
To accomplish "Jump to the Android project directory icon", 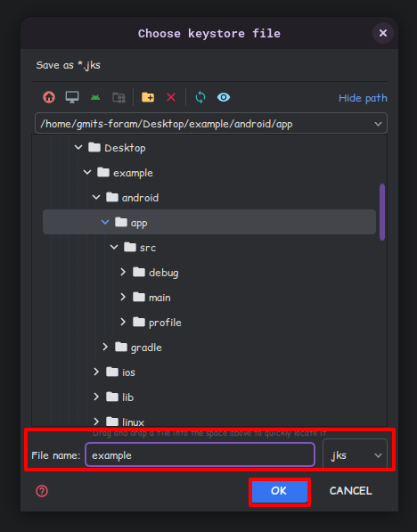I will point(95,98).
